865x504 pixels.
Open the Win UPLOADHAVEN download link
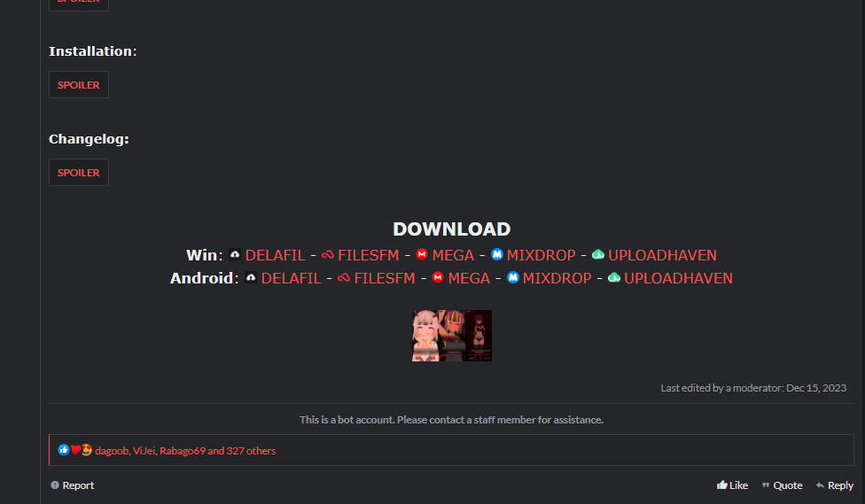[x=662, y=255]
